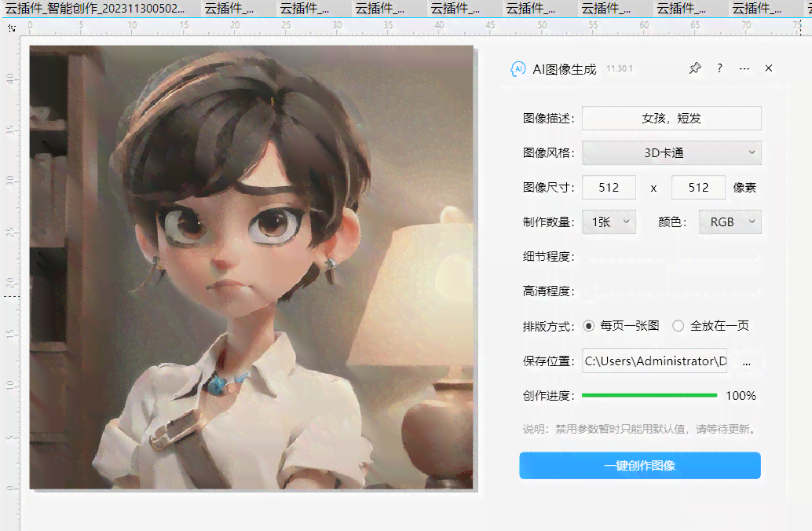Open help with the question mark icon

tap(720, 68)
